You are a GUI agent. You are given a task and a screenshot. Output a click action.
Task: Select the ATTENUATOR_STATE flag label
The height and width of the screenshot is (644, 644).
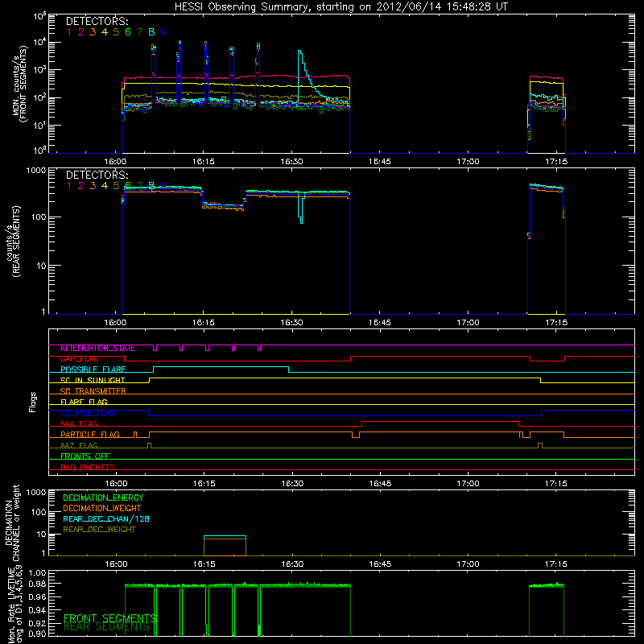[x=97, y=349]
